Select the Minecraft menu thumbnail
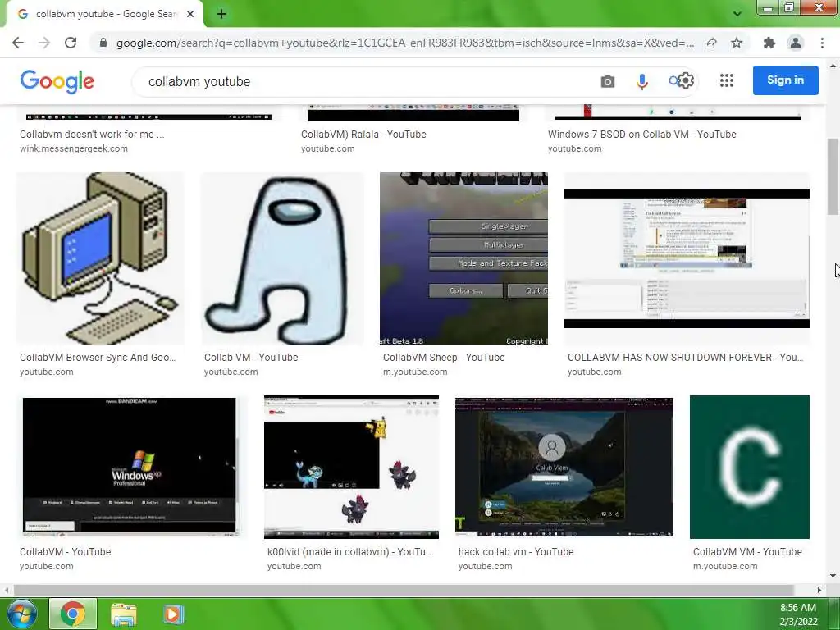The image size is (840, 630). click(464, 258)
